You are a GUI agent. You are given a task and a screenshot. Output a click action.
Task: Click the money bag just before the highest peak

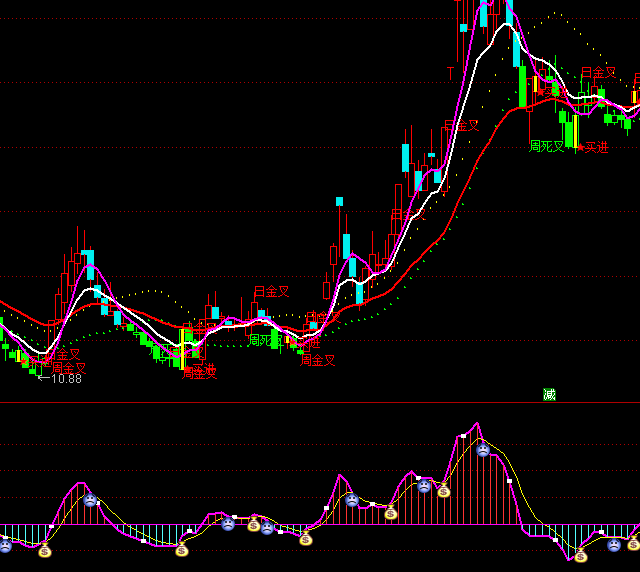[443, 490]
